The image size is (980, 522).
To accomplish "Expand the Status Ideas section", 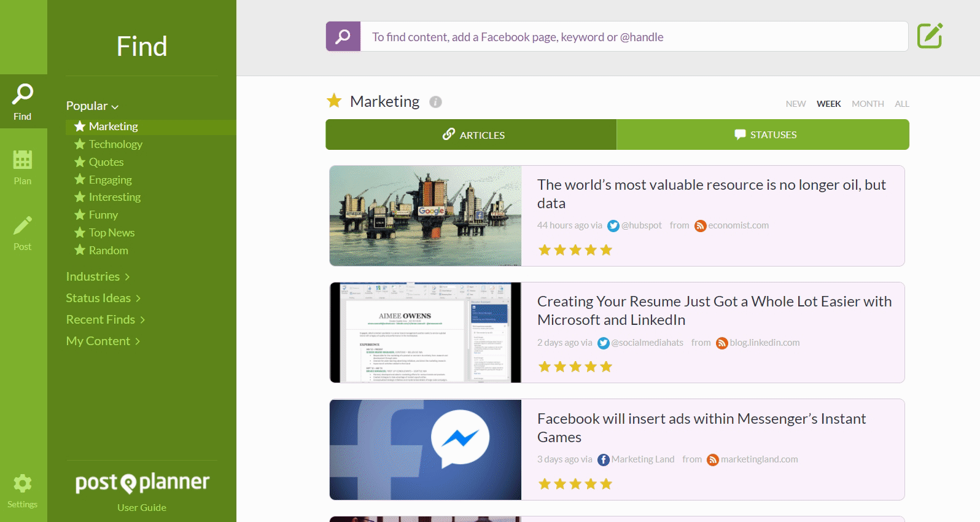I will (103, 298).
